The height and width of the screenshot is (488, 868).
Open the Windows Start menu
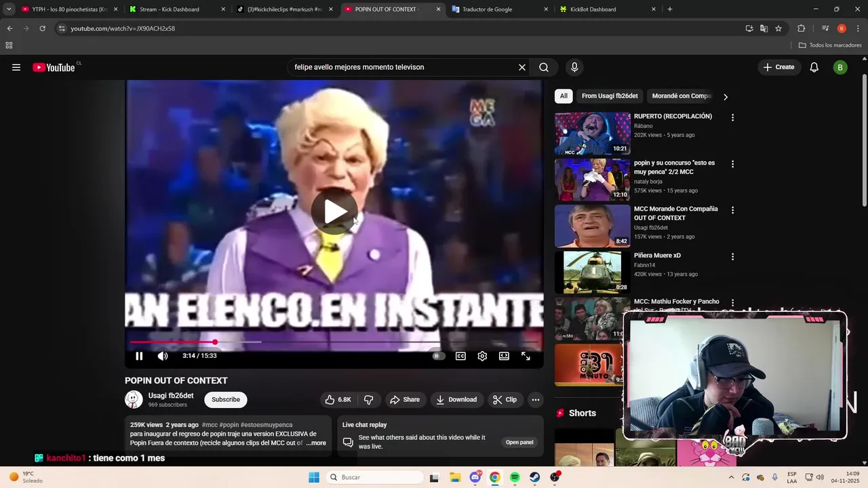pos(313,477)
